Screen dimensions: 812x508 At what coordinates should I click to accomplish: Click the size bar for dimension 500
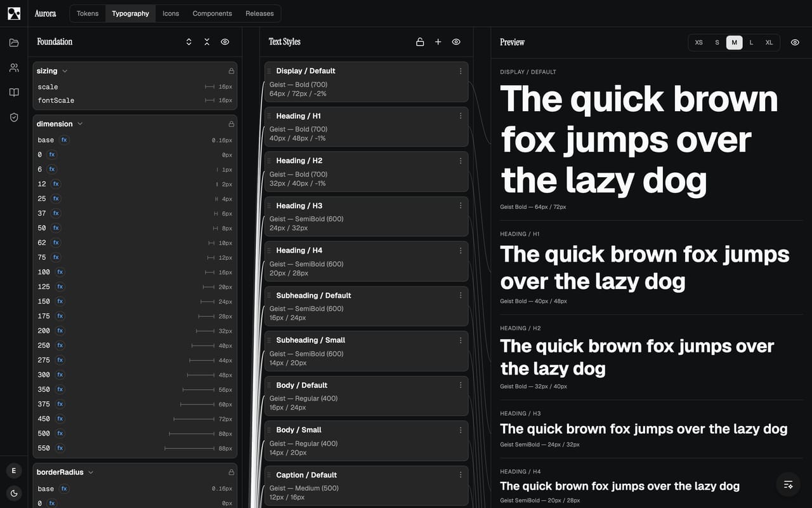click(x=192, y=434)
